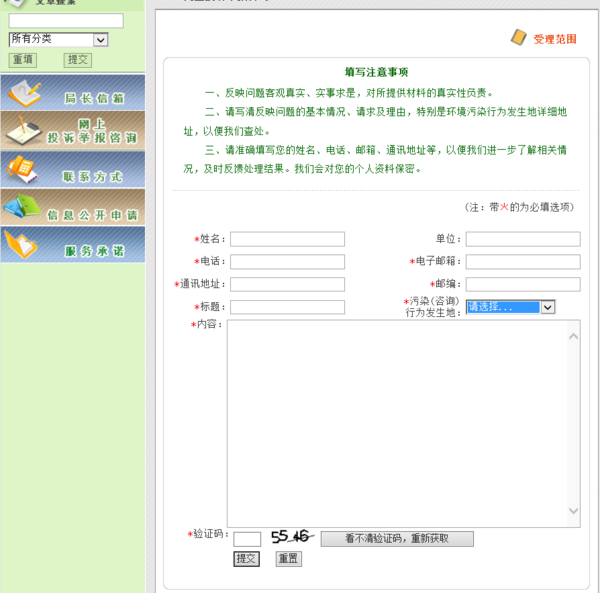Open 信息公开申请 sidebar item

click(x=73, y=207)
